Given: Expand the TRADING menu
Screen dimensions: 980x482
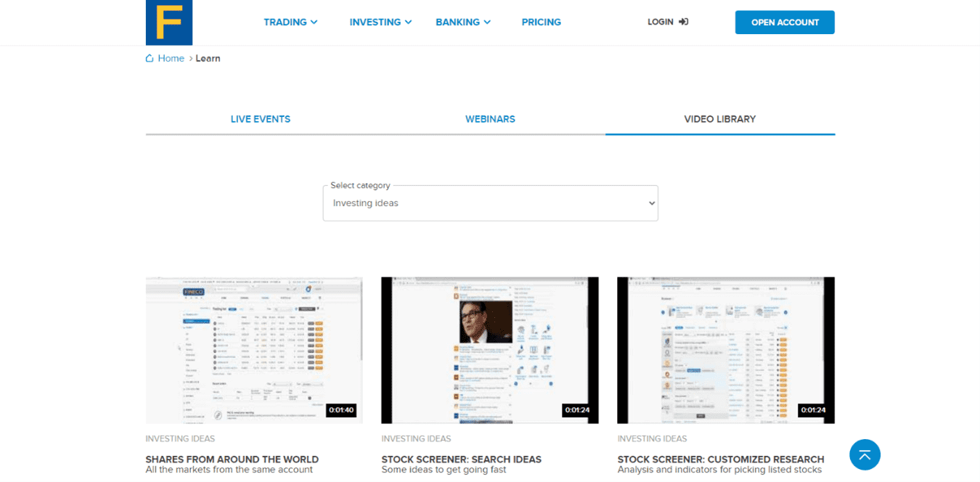Looking at the screenshot, I should pos(285,22).
